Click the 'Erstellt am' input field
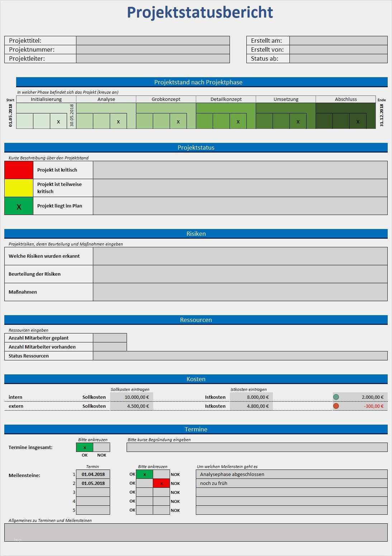 click(338, 41)
